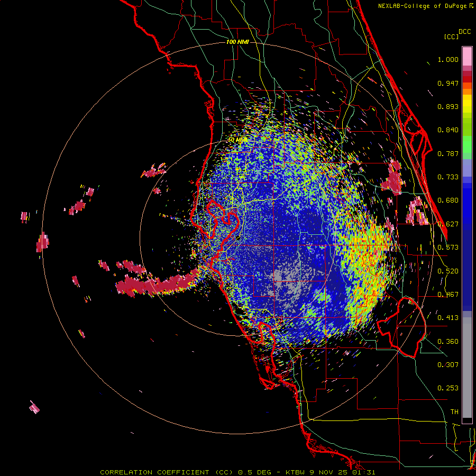The height and width of the screenshot is (476, 476).
Task: Click the 1.000 value on color scale
Action: [448, 59]
